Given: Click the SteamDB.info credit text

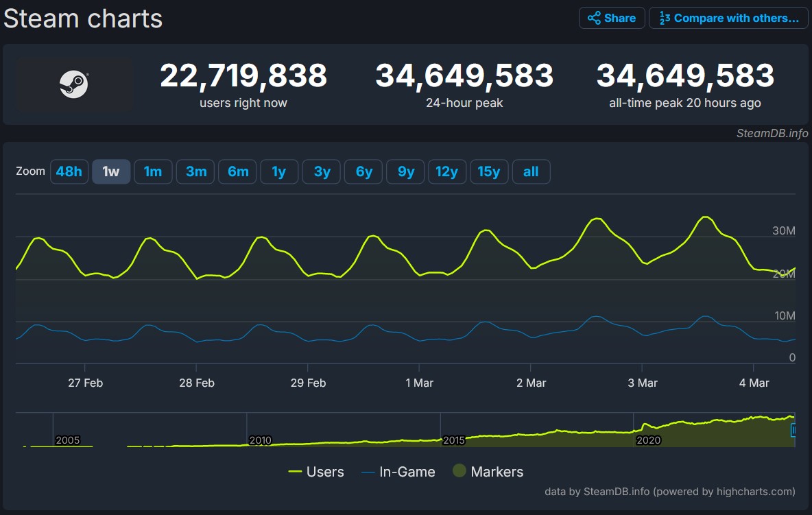Looking at the screenshot, I should (772, 134).
